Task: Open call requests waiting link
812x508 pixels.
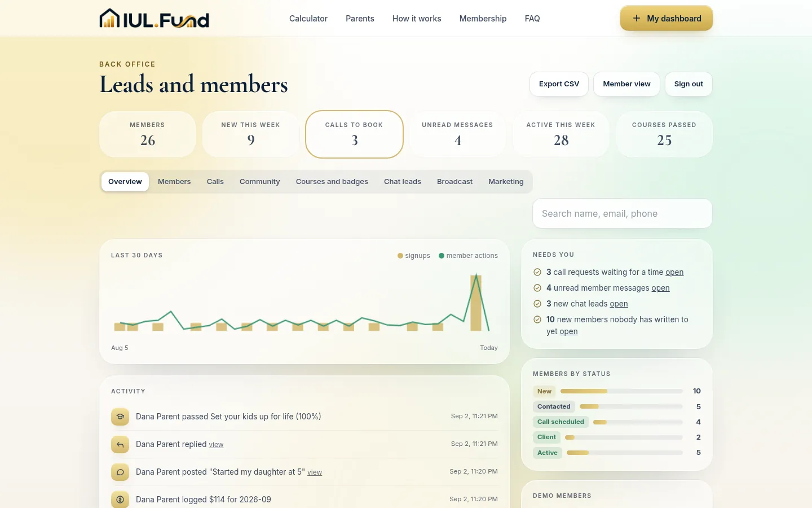Action: tap(674, 272)
